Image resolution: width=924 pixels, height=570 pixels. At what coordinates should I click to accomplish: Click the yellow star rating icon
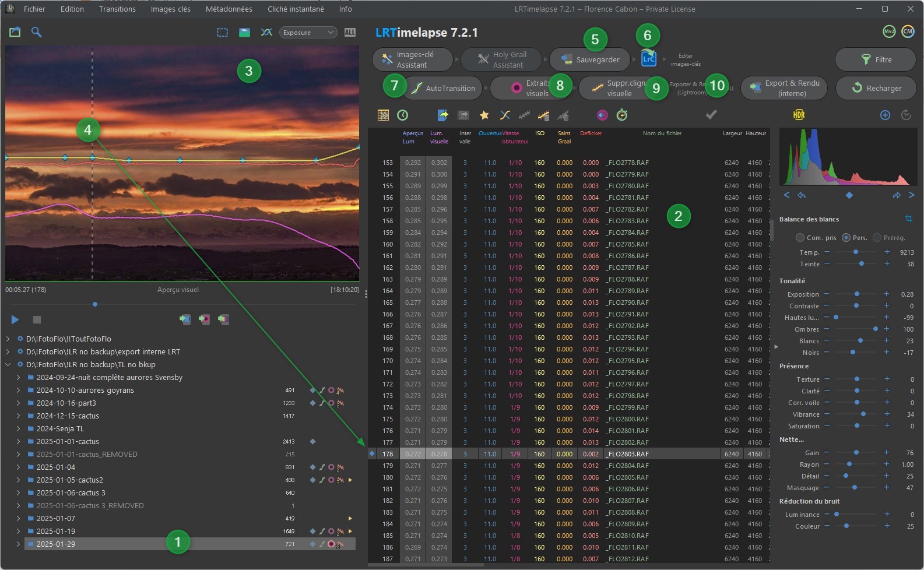pyautogui.click(x=484, y=115)
